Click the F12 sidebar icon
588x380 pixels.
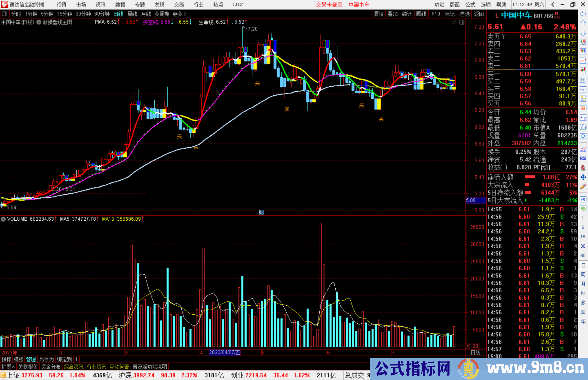(x=583, y=118)
